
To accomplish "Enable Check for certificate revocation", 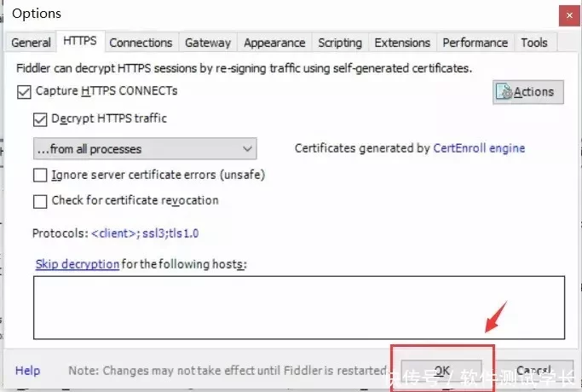I will (x=40, y=202).
